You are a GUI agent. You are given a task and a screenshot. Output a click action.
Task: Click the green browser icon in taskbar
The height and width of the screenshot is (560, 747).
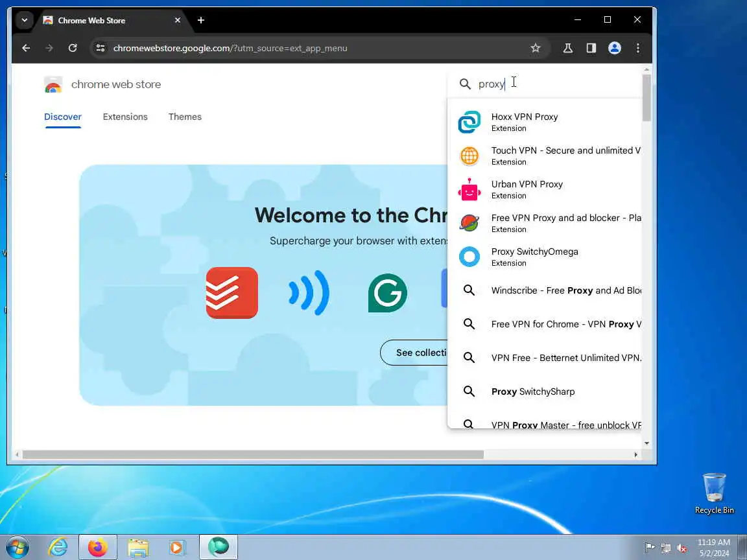click(x=218, y=546)
